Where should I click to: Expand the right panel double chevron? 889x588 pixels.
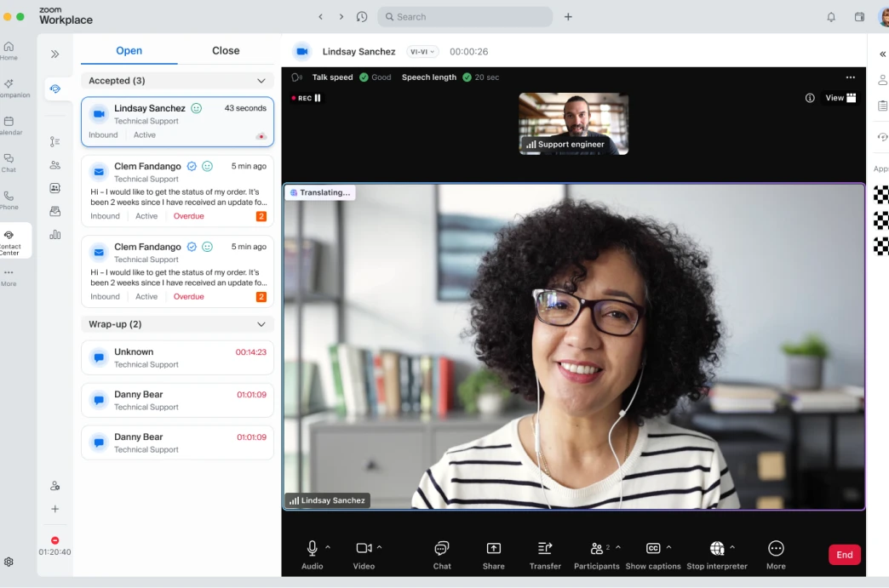[x=883, y=54]
